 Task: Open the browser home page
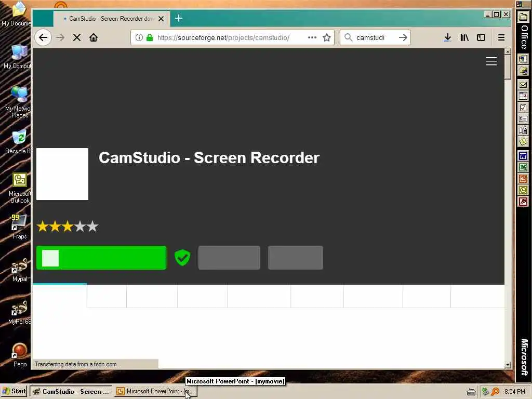[x=94, y=37]
